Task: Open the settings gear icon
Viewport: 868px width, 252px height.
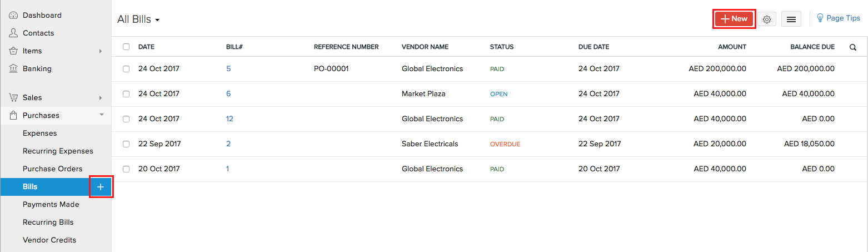Action: [x=767, y=19]
